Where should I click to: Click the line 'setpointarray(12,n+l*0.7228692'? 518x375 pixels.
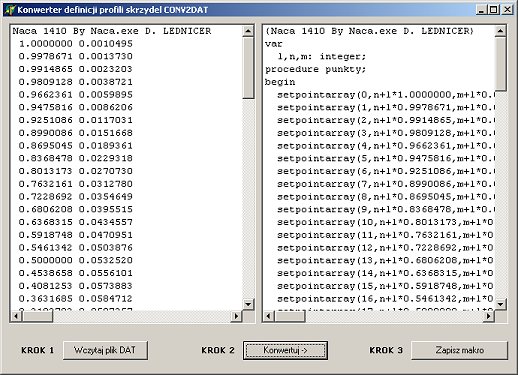(385, 248)
